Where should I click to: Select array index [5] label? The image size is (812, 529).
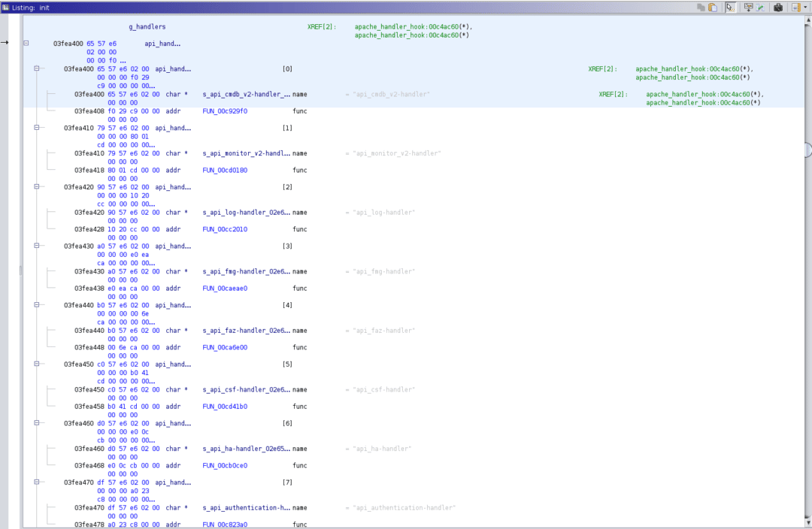click(287, 364)
